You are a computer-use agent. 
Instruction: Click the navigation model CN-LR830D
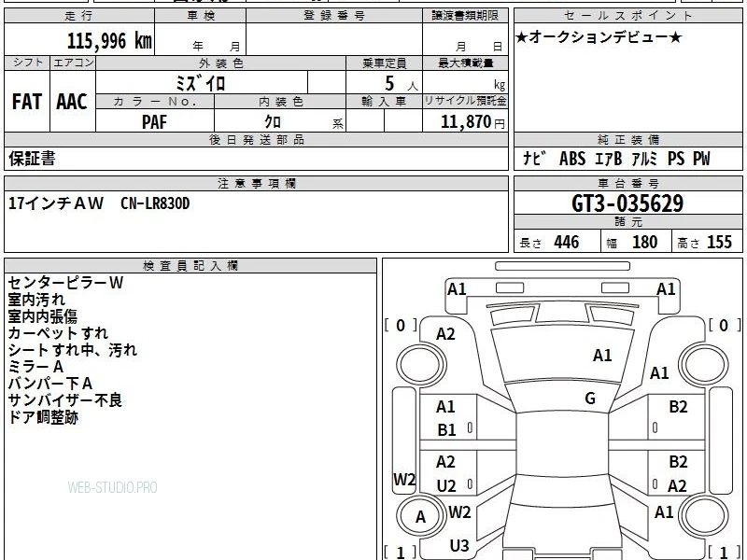pyautogui.click(x=155, y=203)
